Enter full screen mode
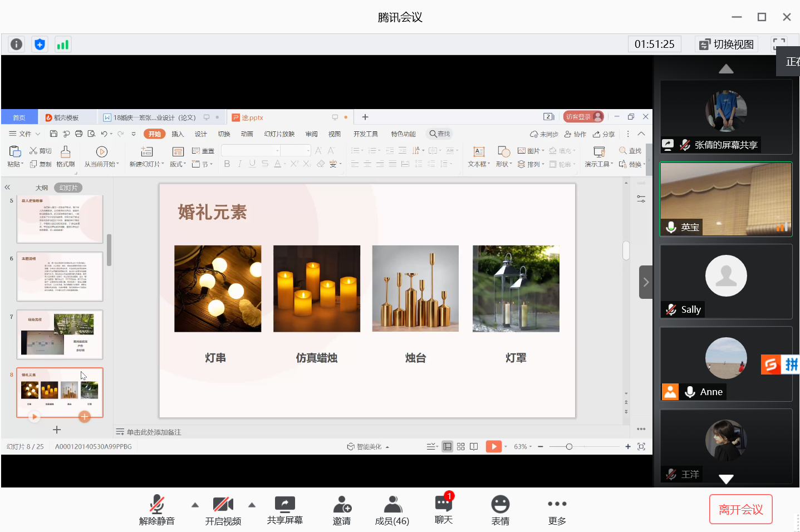Screen dimensions: 800x532 pos(779,45)
